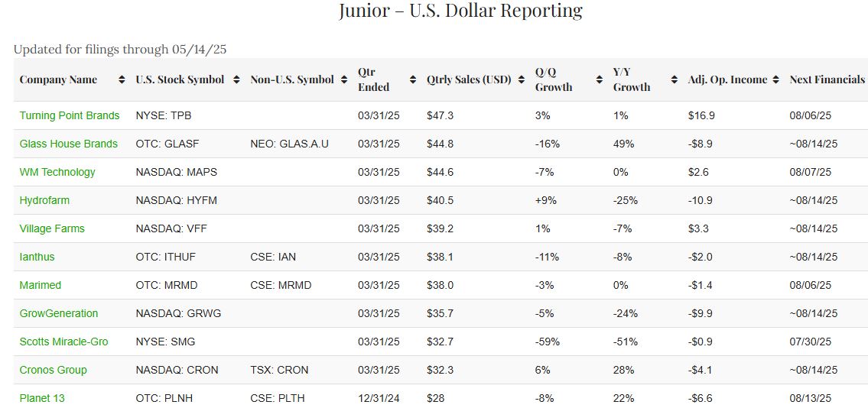Image resolution: width=868 pixels, height=408 pixels.
Task: Open the Cronos Group link
Action: [x=54, y=370]
